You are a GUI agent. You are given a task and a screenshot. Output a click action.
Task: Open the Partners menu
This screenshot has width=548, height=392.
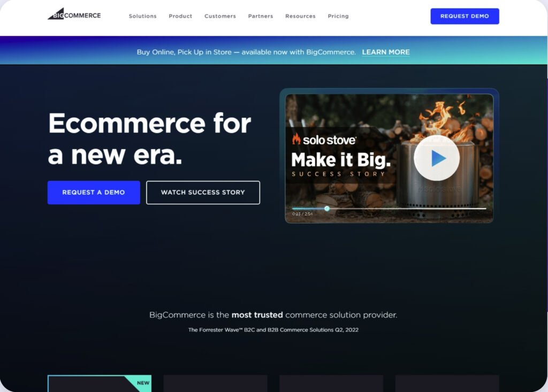tap(261, 16)
